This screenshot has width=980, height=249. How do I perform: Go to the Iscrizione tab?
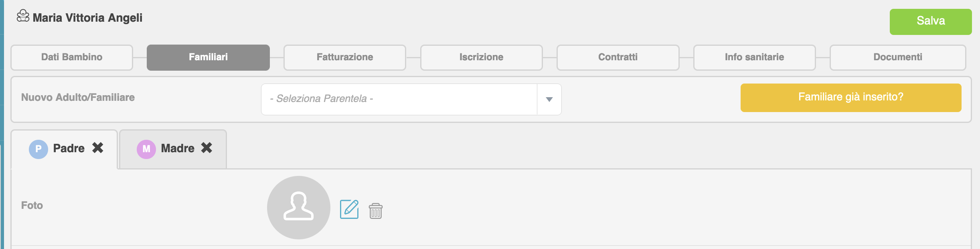pos(481,57)
